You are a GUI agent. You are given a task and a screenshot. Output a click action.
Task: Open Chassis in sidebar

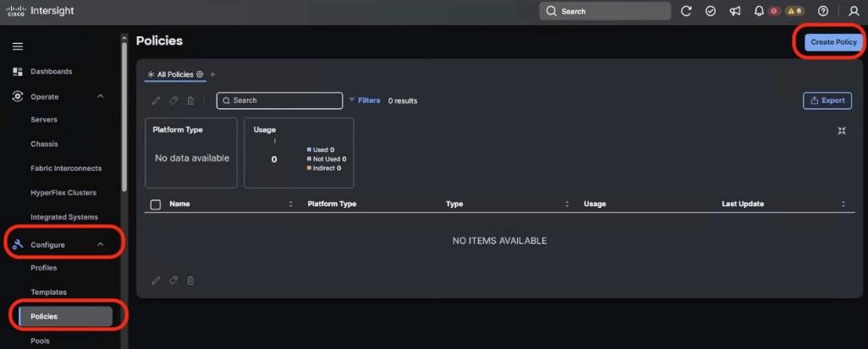tap(44, 144)
